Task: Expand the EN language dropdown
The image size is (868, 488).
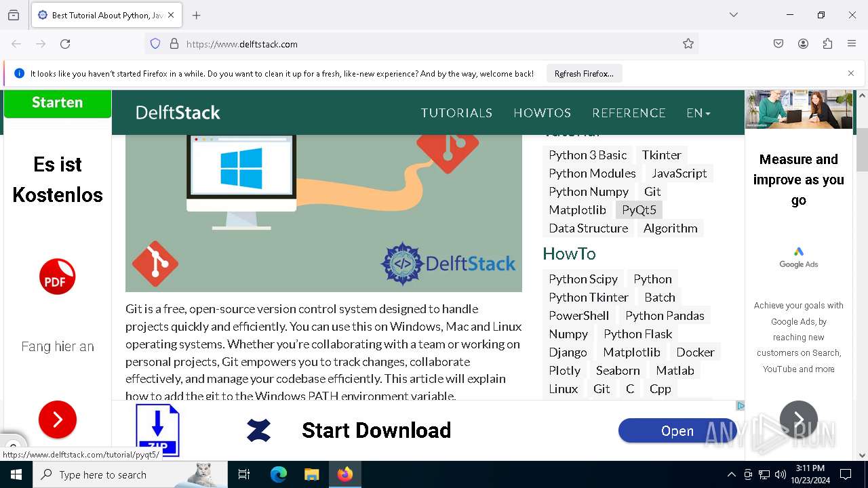Action: tap(698, 113)
